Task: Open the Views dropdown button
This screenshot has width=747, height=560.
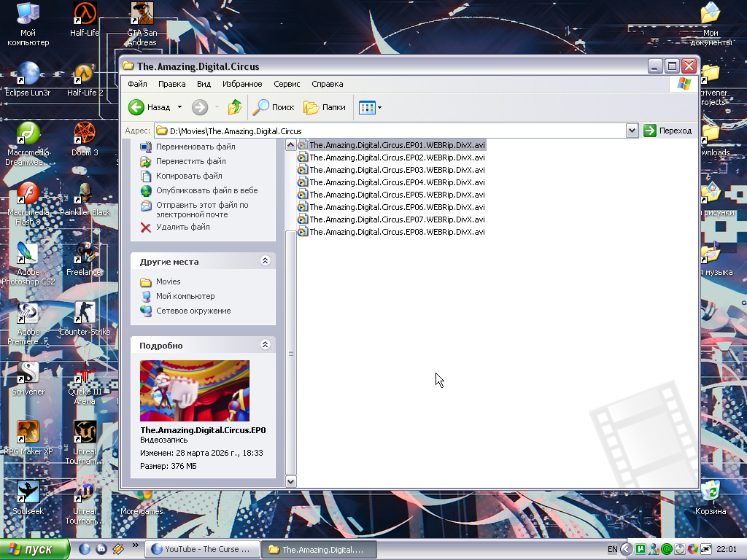Action: pyautogui.click(x=370, y=107)
